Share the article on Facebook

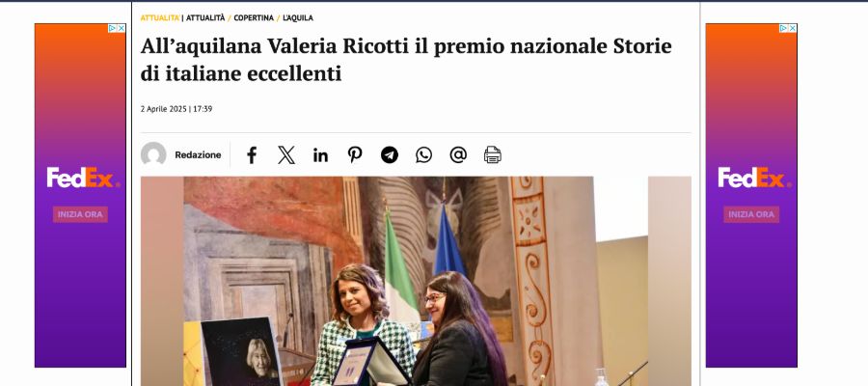[252, 155]
